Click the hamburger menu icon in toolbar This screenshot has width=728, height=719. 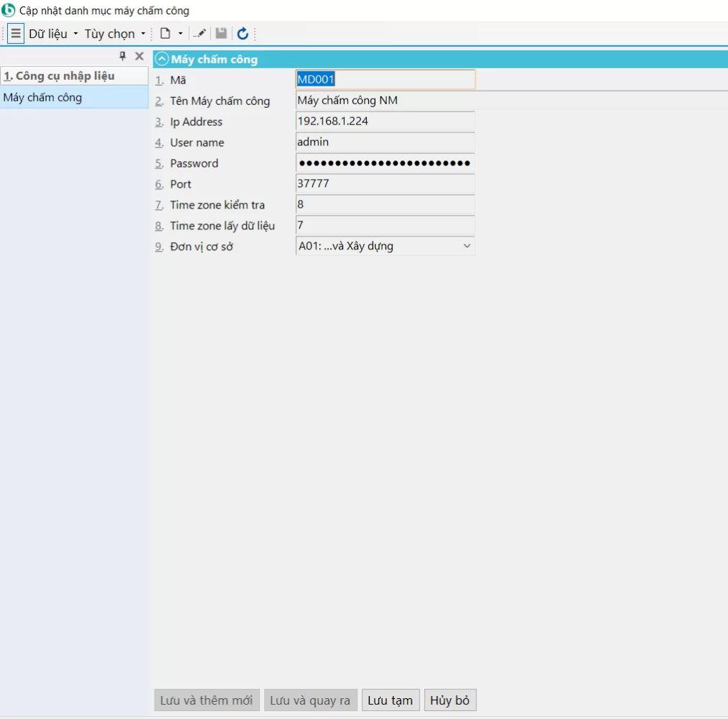point(16,34)
